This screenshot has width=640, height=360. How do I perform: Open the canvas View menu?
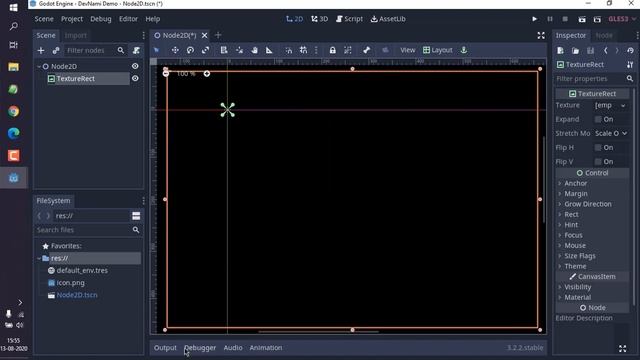click(x=407, y=50)
